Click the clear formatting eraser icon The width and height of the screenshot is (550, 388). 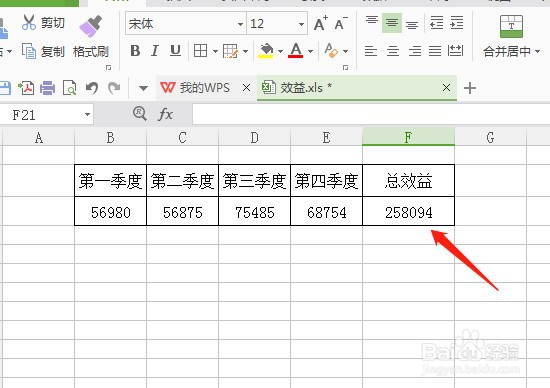tap(331, 51)
